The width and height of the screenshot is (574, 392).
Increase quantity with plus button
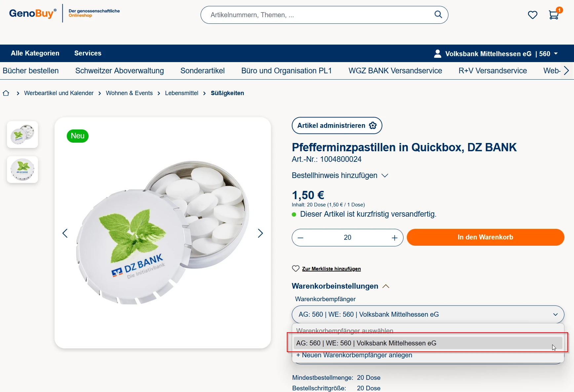[394, 238]
